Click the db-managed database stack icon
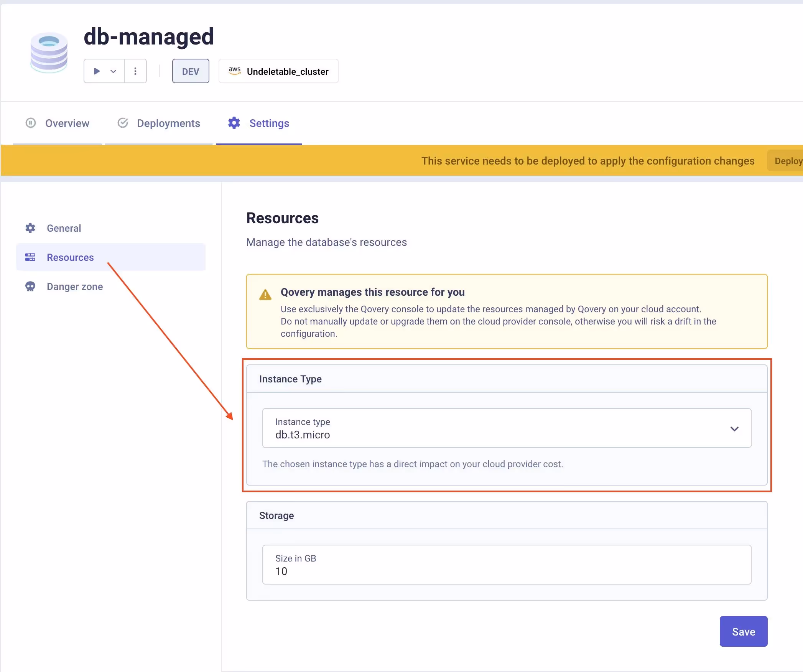Screen dimensions: 803x672 49,53
